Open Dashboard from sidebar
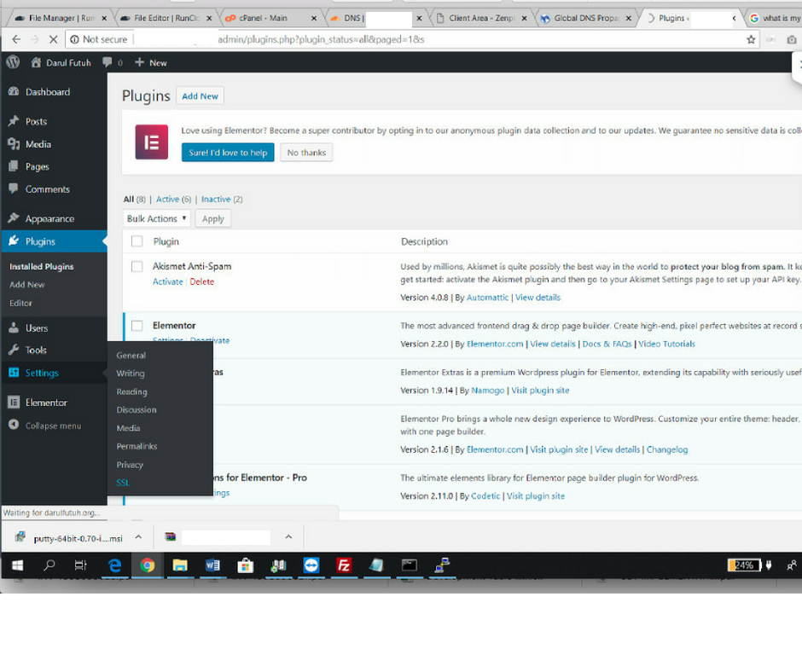Viewport: 802px width, 672px height. 48,92
